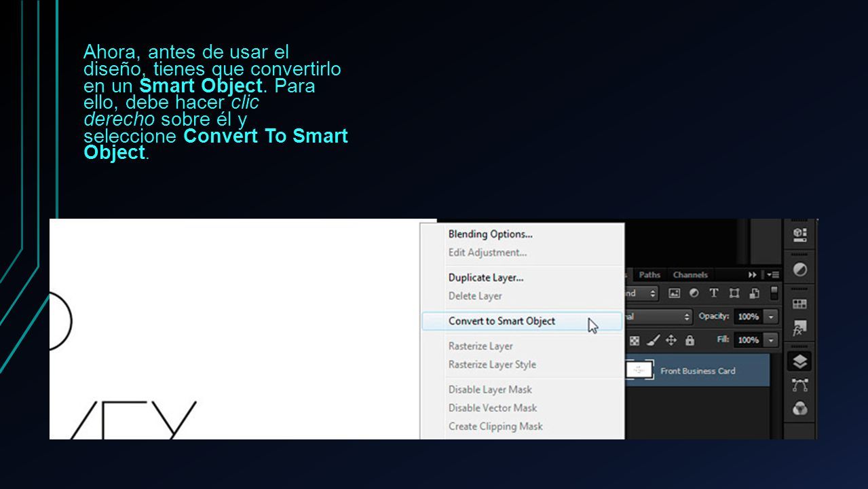
Task: Switch to the Channels tab
Action: point(690,275)
